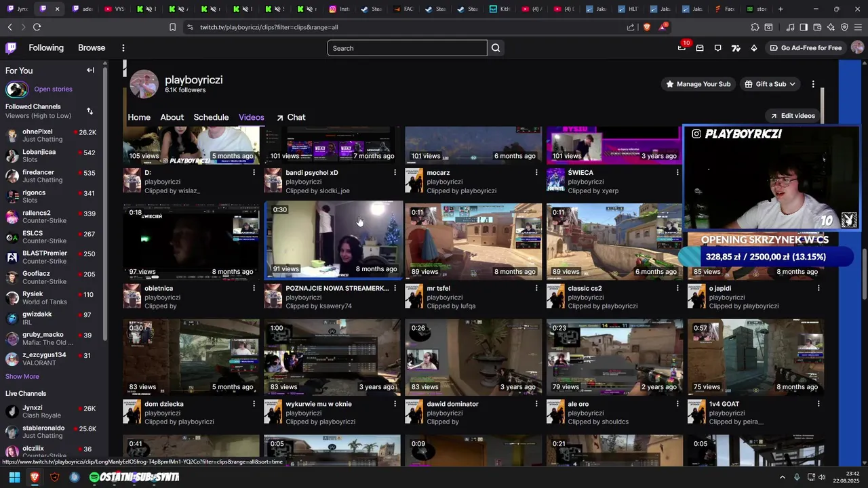The image size is (868, 488).
Task: Open the music playlist toolbar icon
Action: click(x=790, y=27)
